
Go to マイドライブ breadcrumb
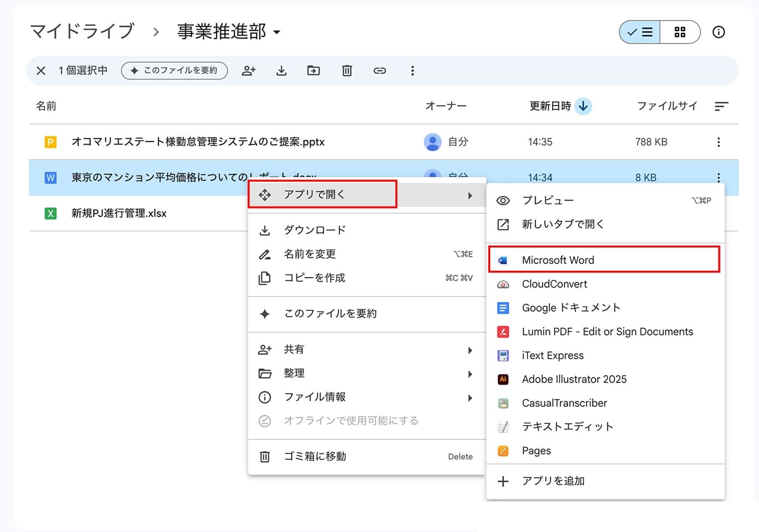[x=82, y=31]
